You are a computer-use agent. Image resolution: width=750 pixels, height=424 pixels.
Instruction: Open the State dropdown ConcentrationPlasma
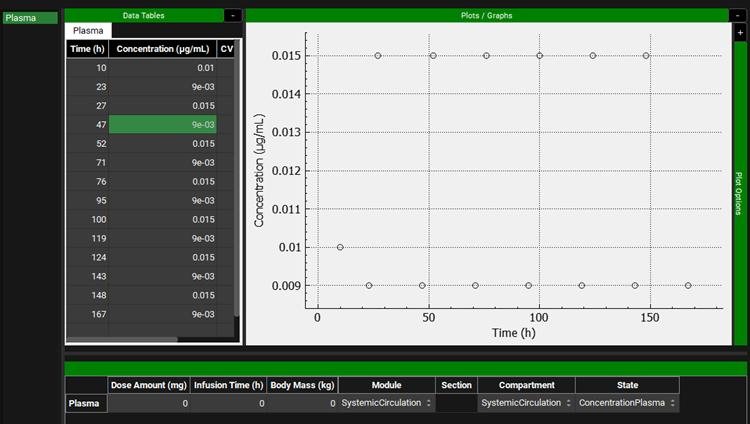click(627, 403)
